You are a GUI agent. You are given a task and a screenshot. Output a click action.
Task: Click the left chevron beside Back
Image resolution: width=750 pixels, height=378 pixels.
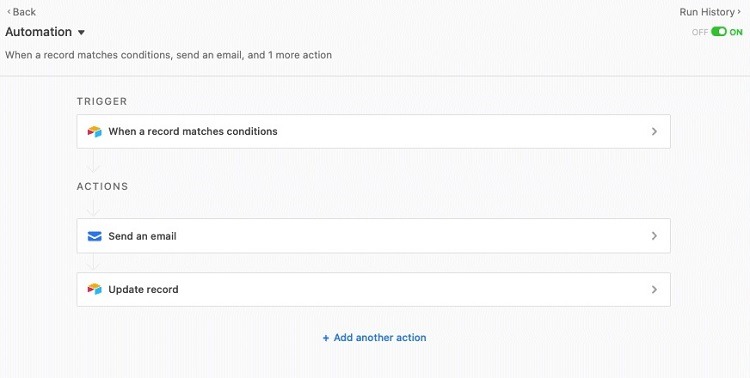[x=9, y=12]
